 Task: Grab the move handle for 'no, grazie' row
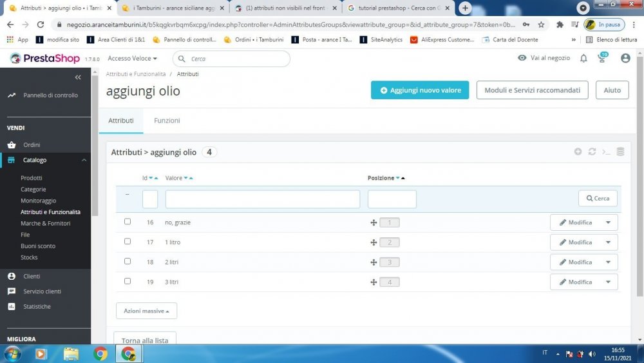[374, 222]
